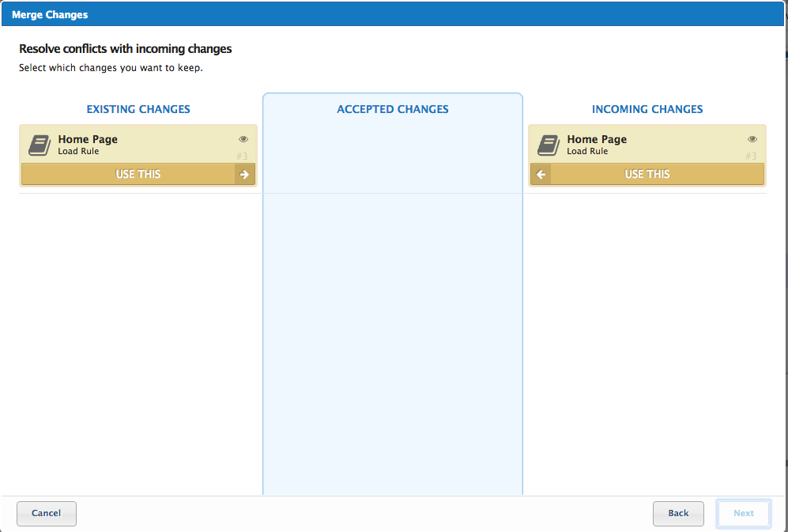Proceed with the Next button

(x=743, y=513)
